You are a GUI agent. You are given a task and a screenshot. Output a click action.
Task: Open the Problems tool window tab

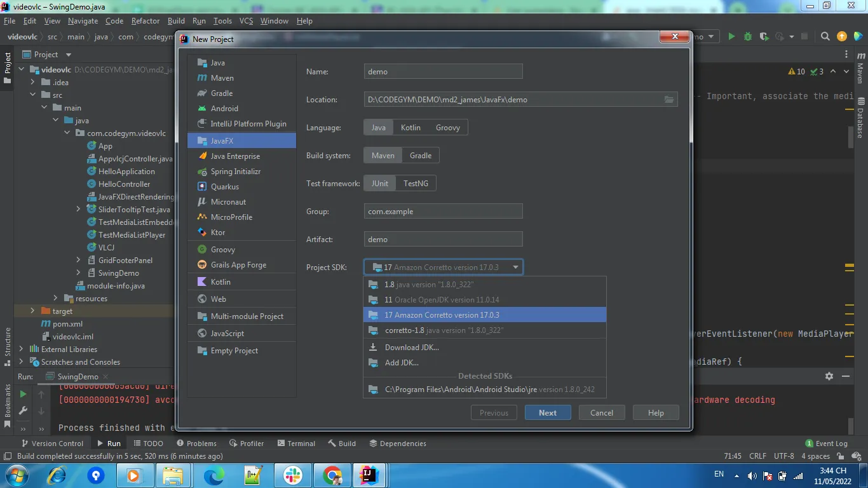196,444
